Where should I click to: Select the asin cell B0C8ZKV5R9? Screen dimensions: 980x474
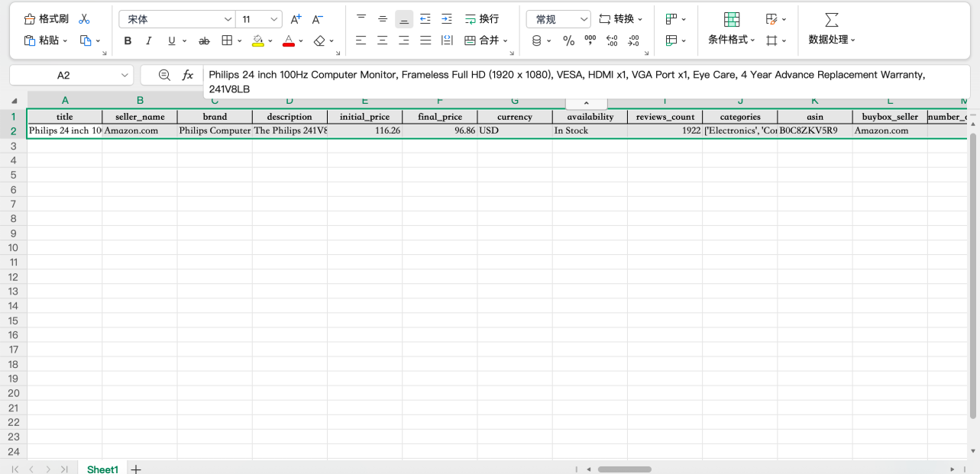click(x=815, y=131)
